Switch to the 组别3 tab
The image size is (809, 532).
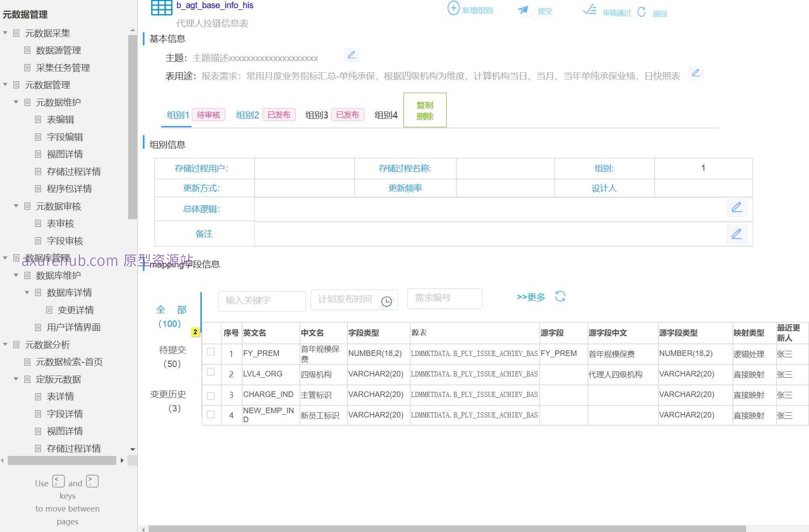316,115
